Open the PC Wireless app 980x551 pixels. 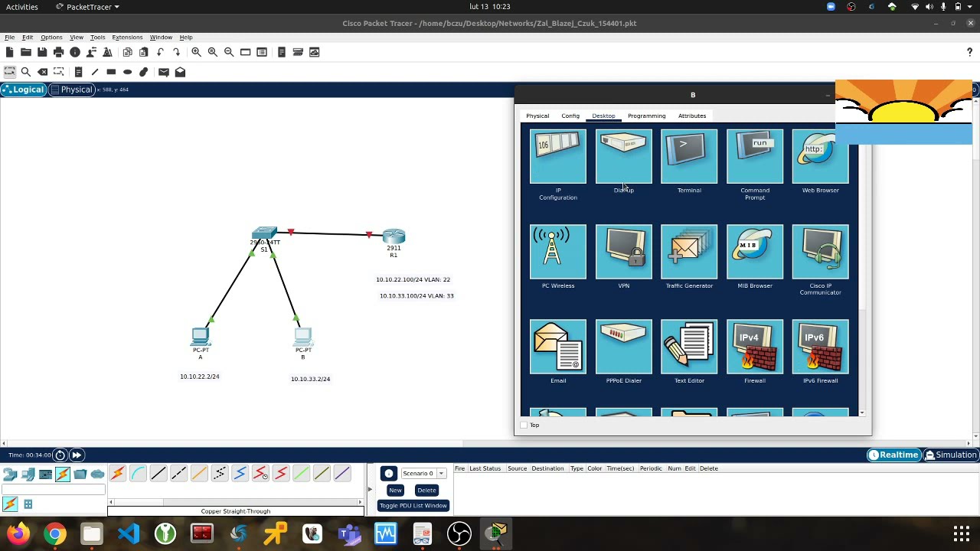[x=558, y=252]
